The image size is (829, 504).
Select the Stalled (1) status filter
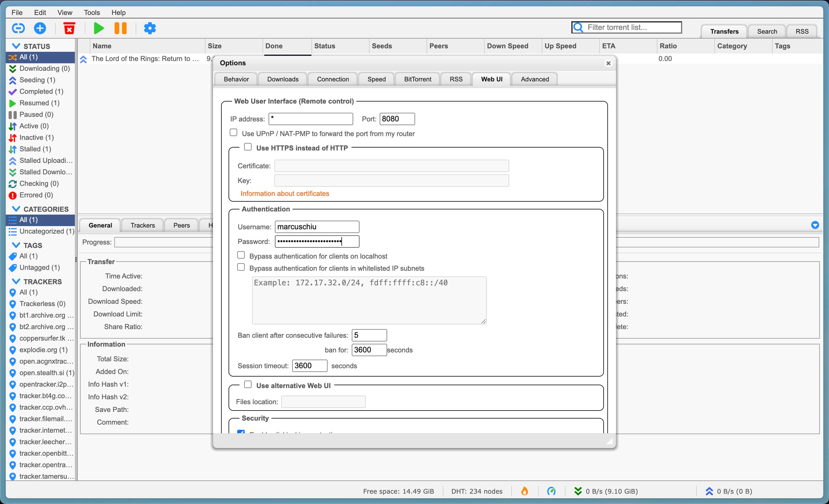pos(40,149)
